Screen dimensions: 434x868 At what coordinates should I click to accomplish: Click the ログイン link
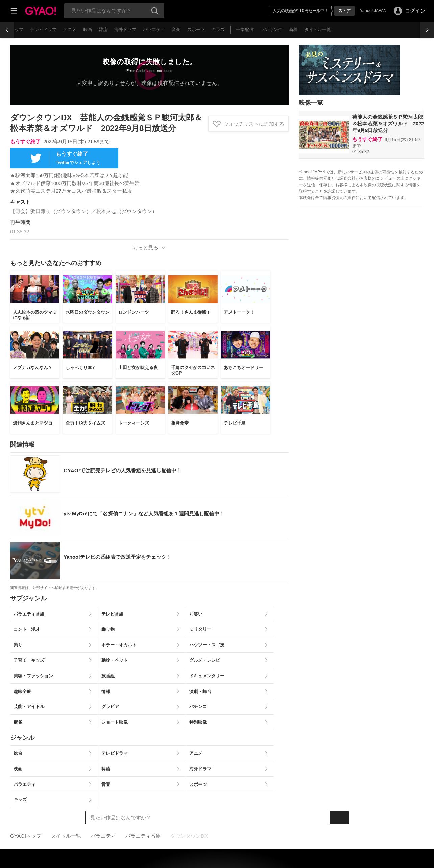(x=415, y=11)
